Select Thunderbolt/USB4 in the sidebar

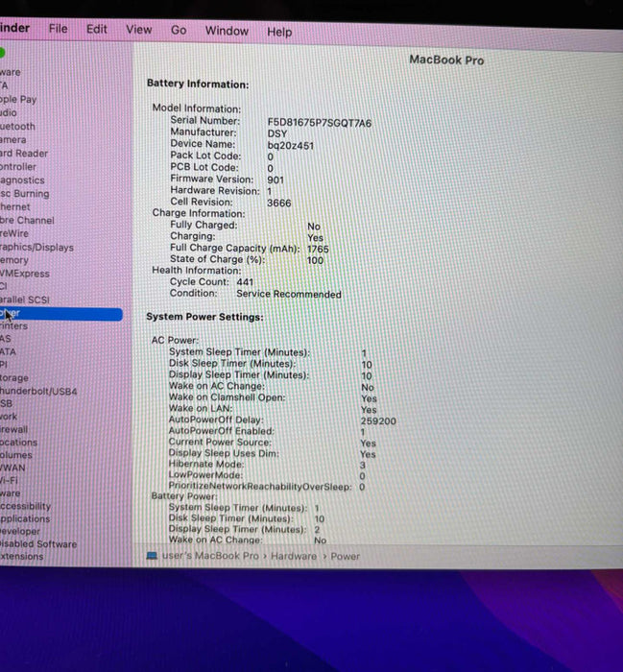38,392
